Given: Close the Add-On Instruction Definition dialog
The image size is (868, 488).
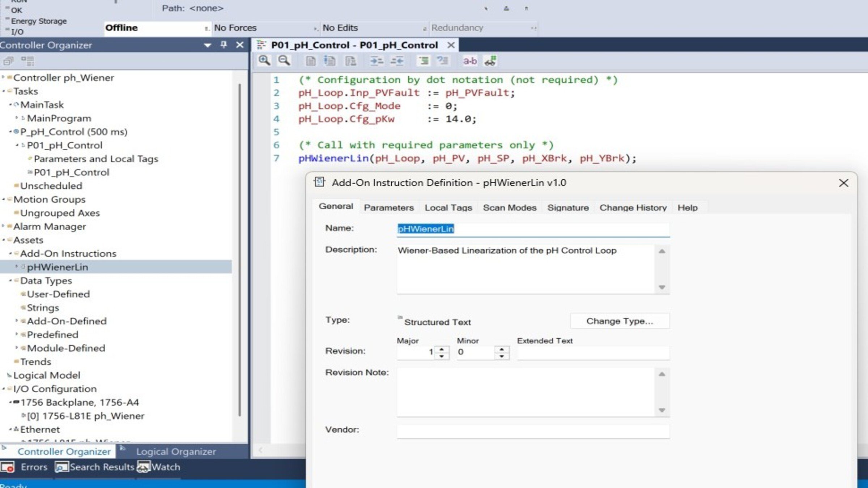Looking at the screenshot, I should [x=843, y=183].
